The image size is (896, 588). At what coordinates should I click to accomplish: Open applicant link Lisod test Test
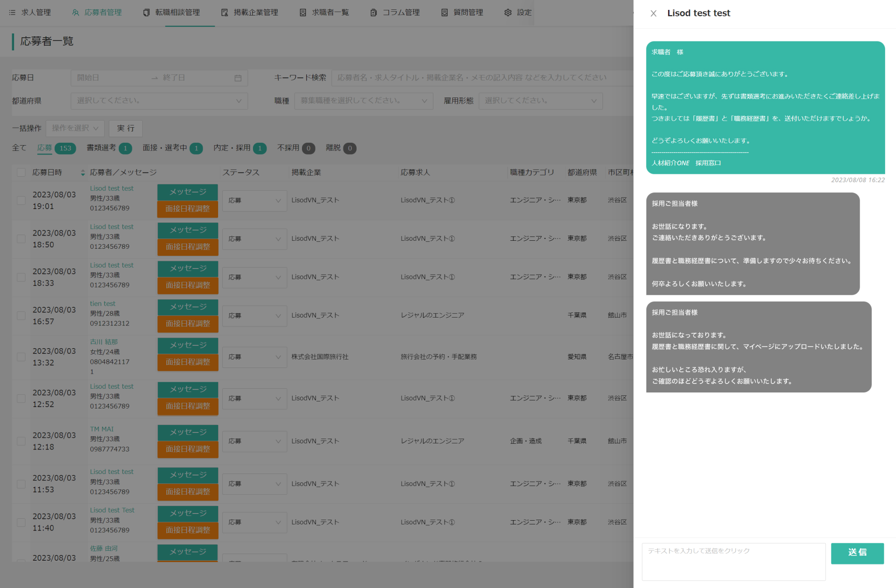tap(112, 510)
